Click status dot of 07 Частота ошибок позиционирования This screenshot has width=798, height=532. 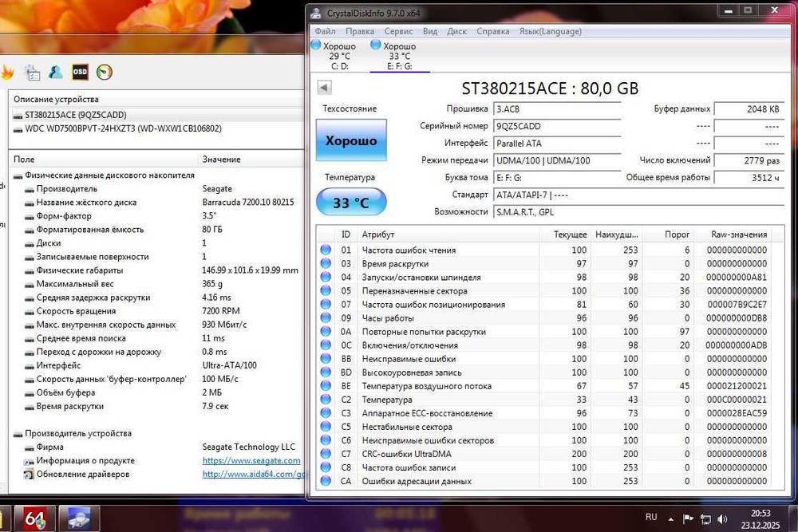pos(326,304)
